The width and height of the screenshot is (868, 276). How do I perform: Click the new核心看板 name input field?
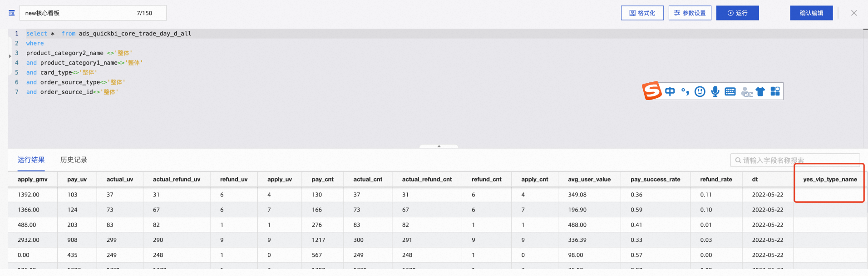pyautogui.click(x=77, y=13)
